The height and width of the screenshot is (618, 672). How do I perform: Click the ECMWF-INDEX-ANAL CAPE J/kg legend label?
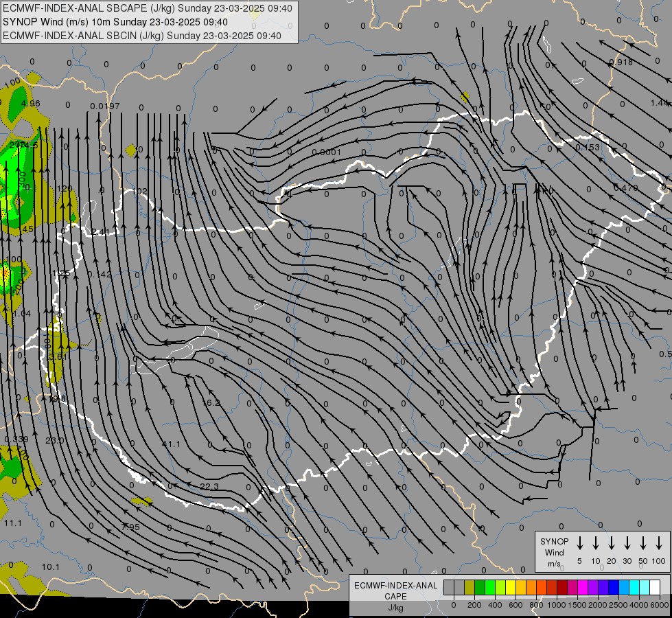click(x=395, y=596)
